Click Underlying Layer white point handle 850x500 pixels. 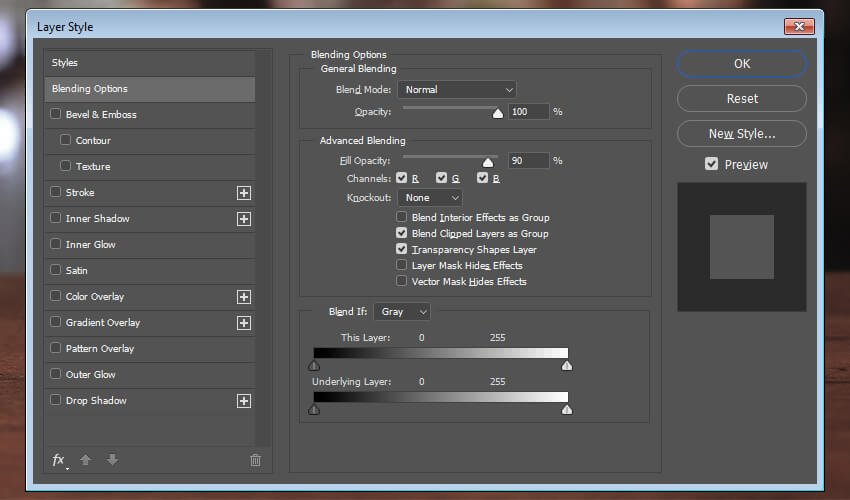[567, 410]
